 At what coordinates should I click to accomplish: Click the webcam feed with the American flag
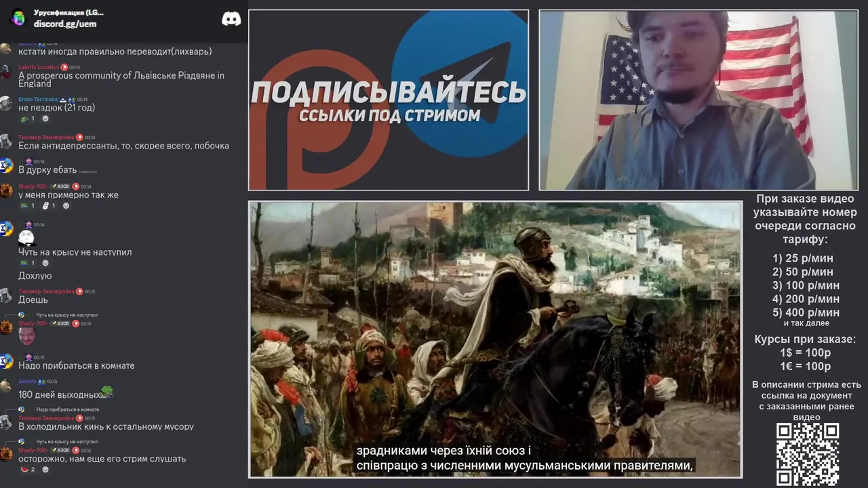pyautogui.click(x=698, y=100)
